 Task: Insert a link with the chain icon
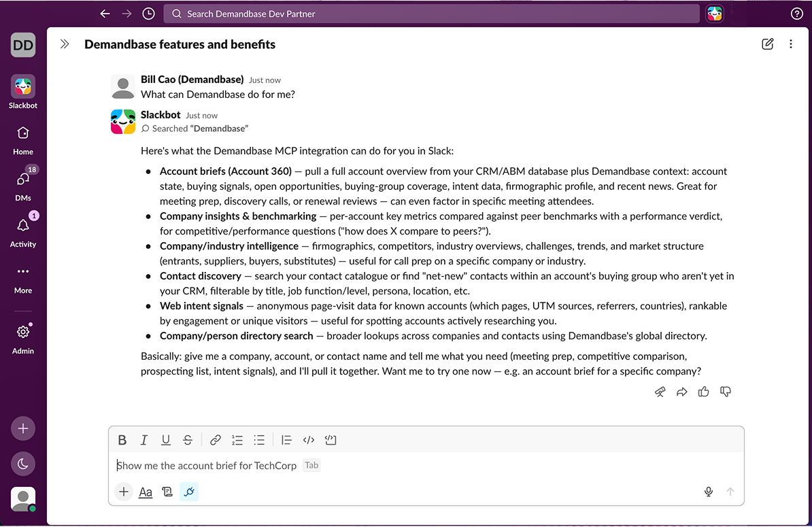tap(216, 440)
